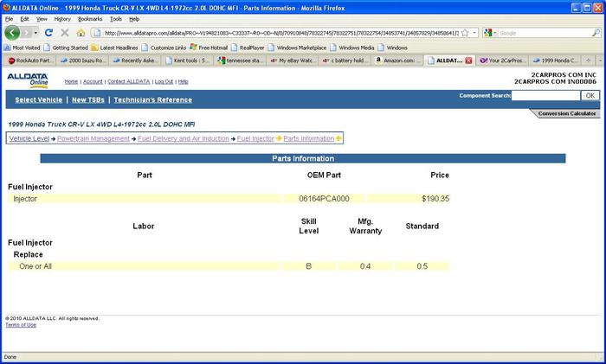Click the ALLDATA Home link
Viewport: 606px width, 364px height.
pos(71,81)
